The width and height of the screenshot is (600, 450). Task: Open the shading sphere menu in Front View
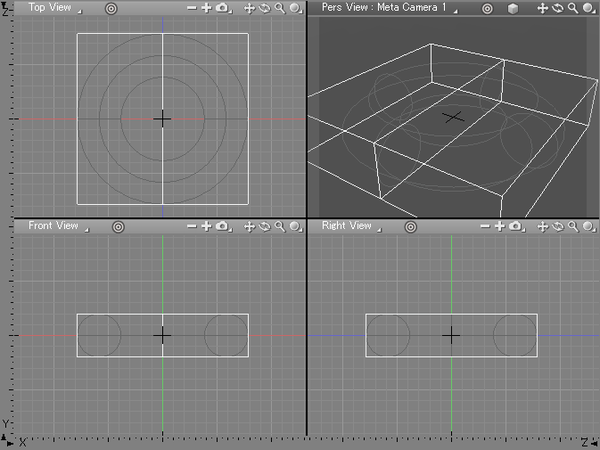pyautogui.click(x=295, y=227)
